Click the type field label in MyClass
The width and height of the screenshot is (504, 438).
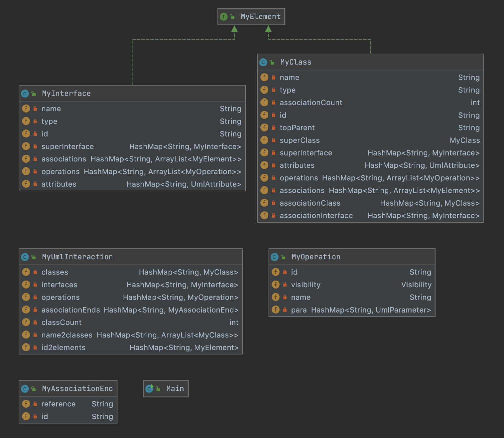click(x=288, y=90)
